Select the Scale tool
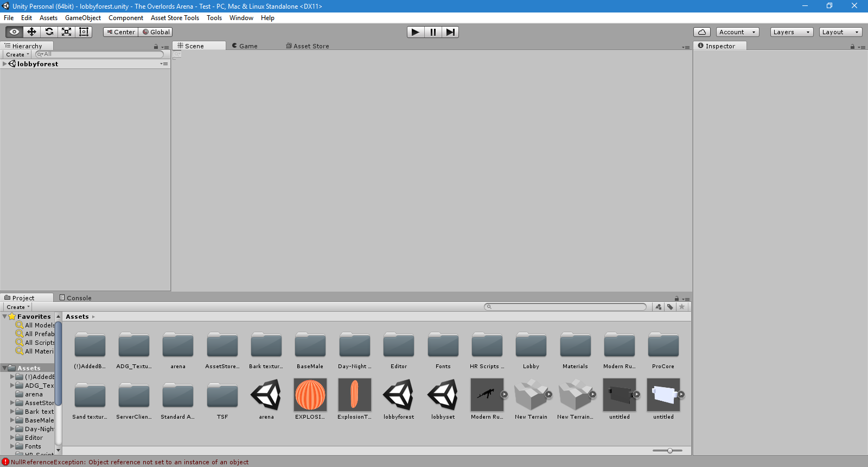The width and height of the screenshot is (868, 467). coord(66,32)
